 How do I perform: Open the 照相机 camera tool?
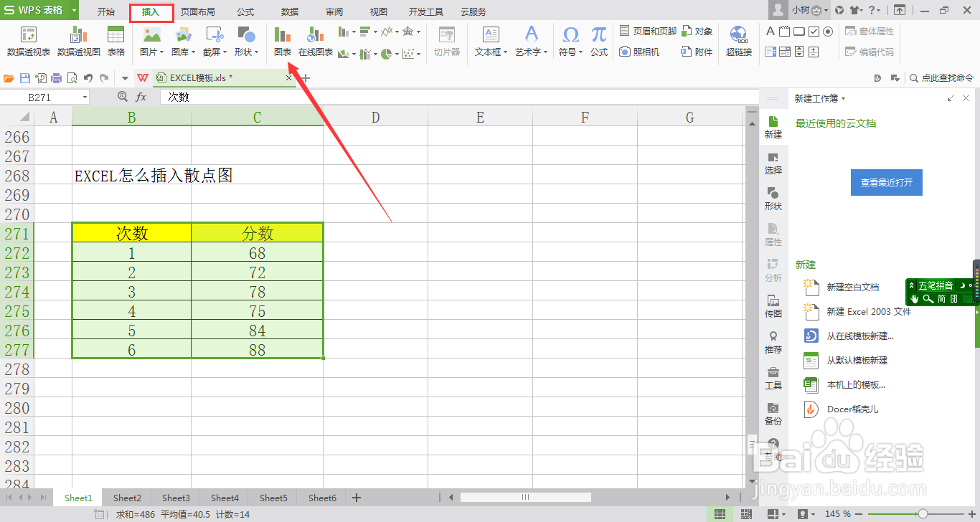[639, 52]
